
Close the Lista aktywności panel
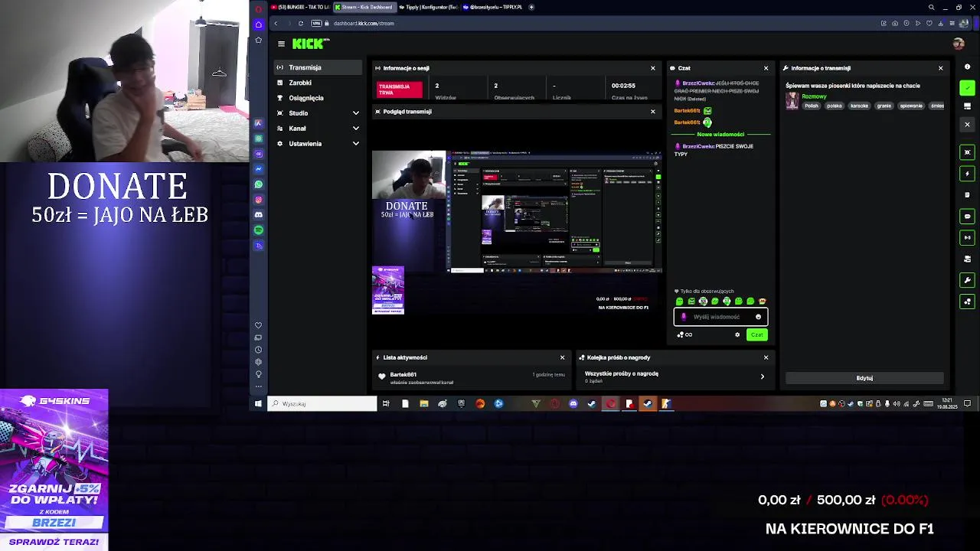(x=562, y=357)
